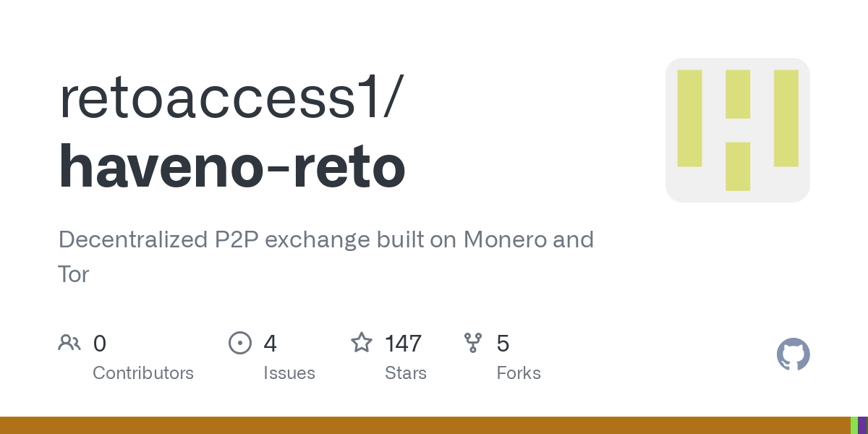Screen dimensions: 868x434
Task: Click the Contributors people icon
Action: tap(69, 342)
